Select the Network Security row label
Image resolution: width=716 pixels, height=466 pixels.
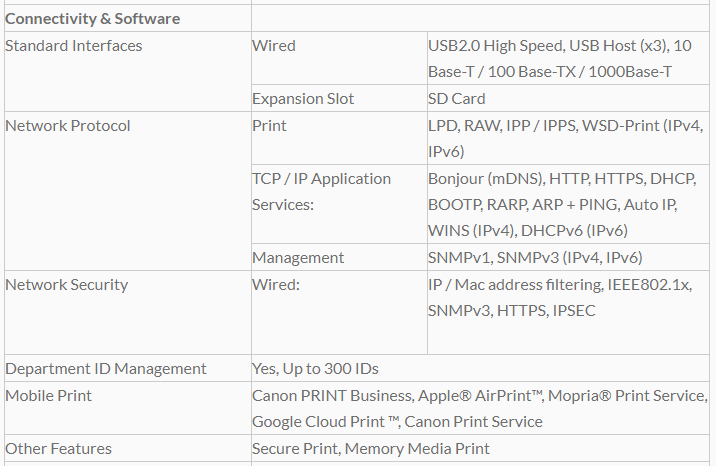point(67,284)
